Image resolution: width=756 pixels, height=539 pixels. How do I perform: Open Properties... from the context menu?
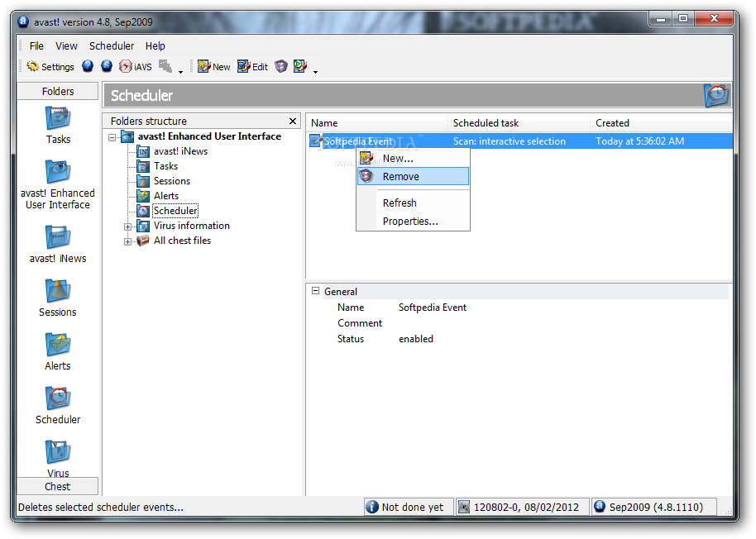[x=413, y=221]
